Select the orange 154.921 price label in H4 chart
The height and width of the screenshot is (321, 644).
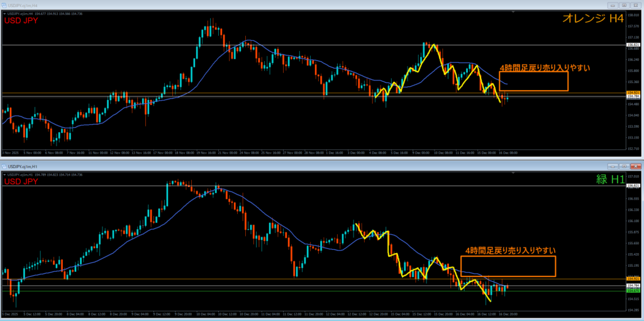pos(632,93)
